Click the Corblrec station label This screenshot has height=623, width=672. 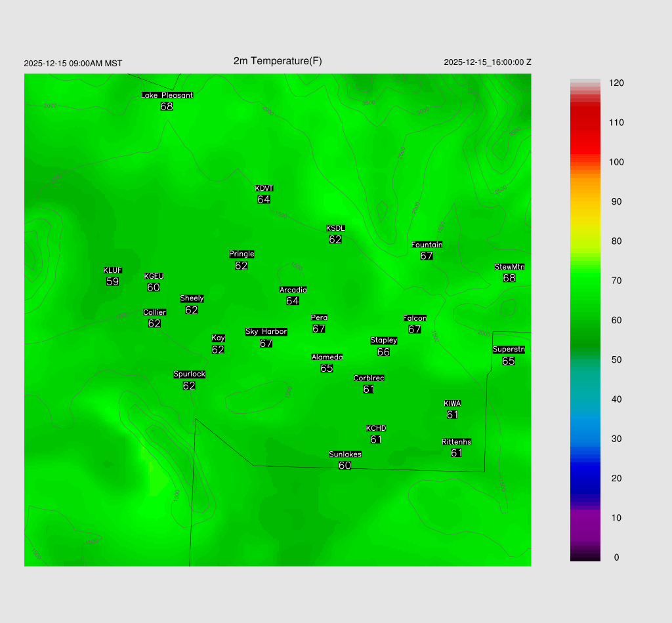click(x=369, y=378)
